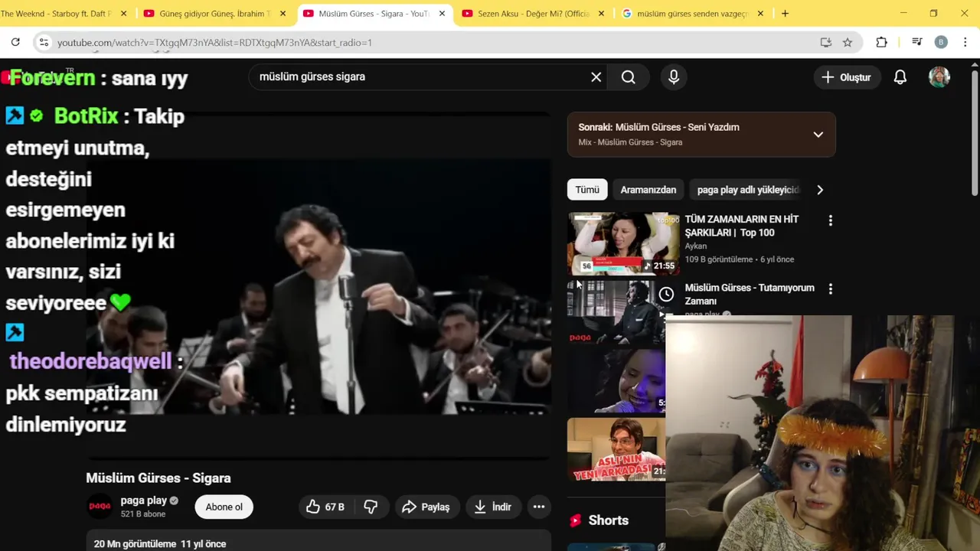Click the YouTube search magnifier button
Viewport: 980px width, 551px height.
(x=629, y=77)
